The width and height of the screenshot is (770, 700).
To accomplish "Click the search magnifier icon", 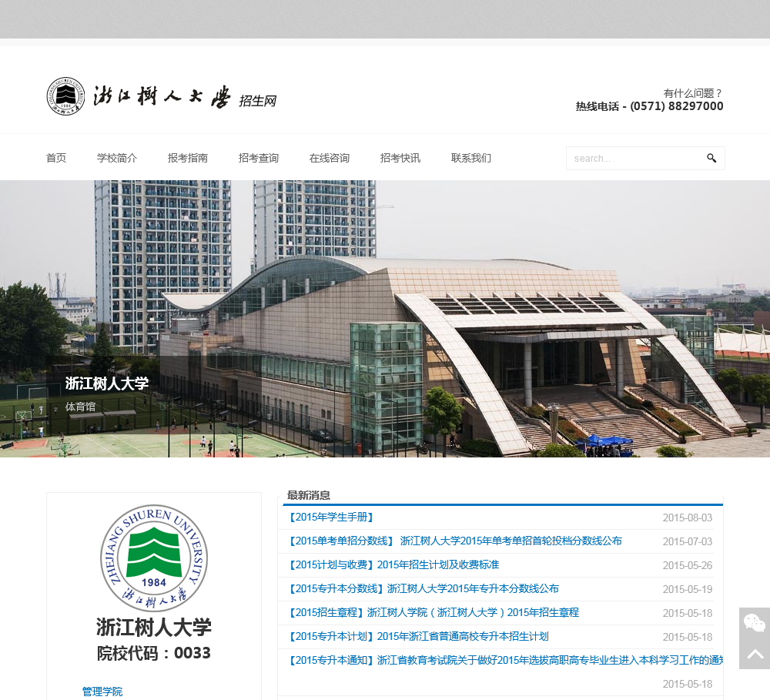I will click(x=711, y=158).
